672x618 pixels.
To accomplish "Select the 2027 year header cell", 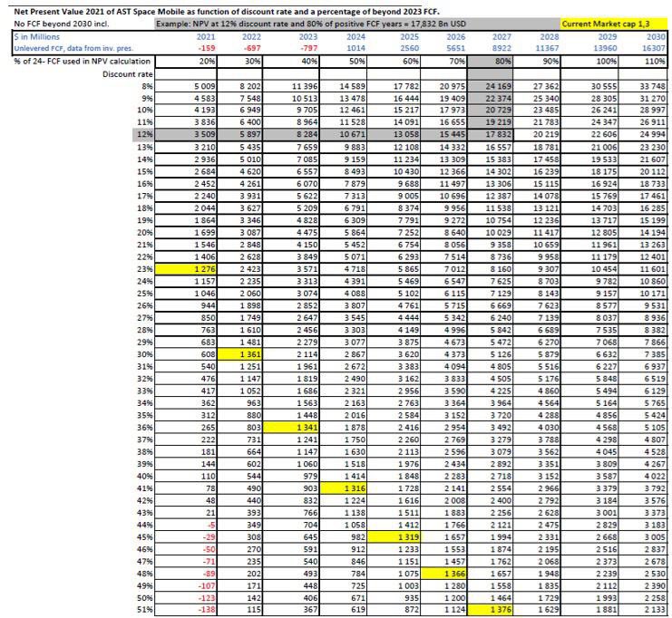I will [x=502, y=37].
